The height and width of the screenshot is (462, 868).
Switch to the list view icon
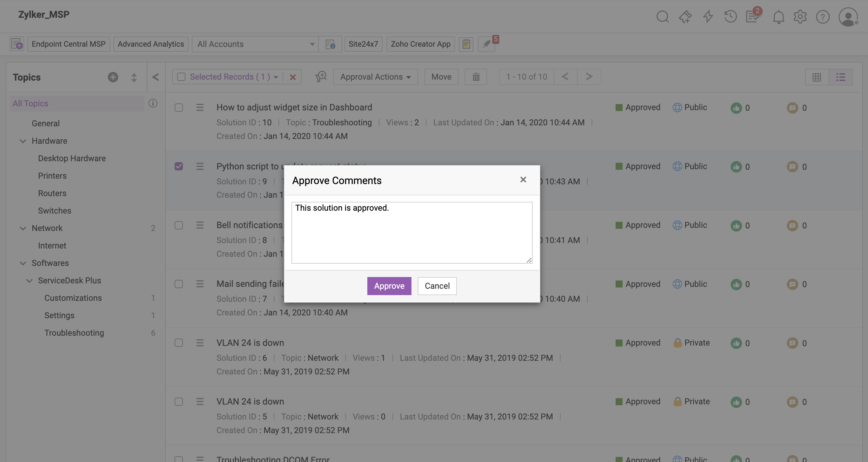coord(840,77)
